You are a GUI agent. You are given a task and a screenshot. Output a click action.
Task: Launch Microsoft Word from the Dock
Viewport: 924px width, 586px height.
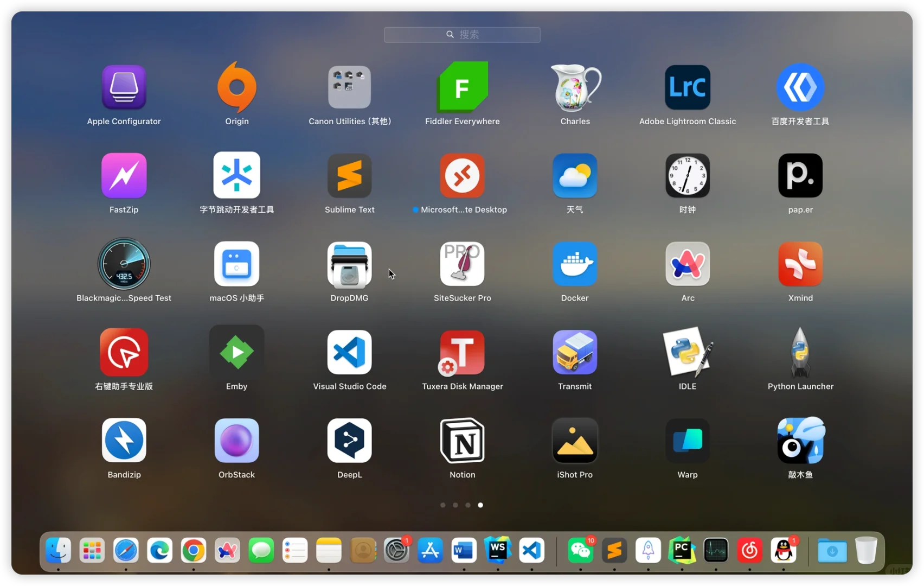(464, 551)
